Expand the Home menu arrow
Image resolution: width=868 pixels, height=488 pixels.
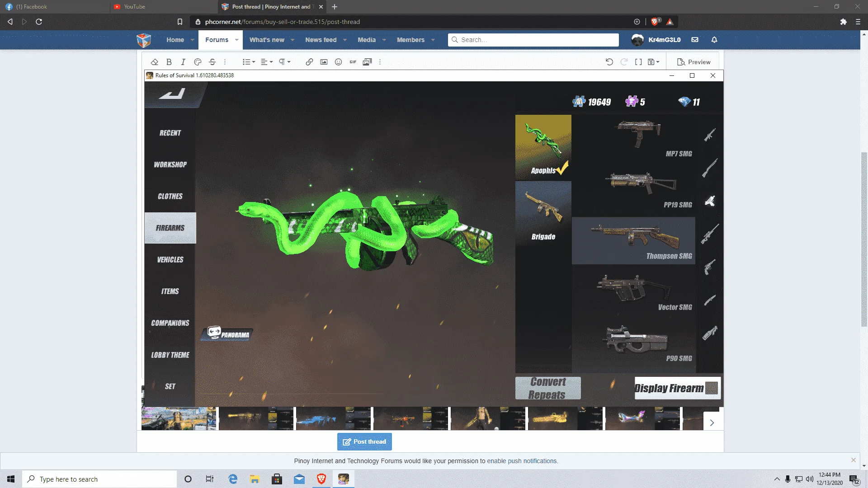pos(193,40)
